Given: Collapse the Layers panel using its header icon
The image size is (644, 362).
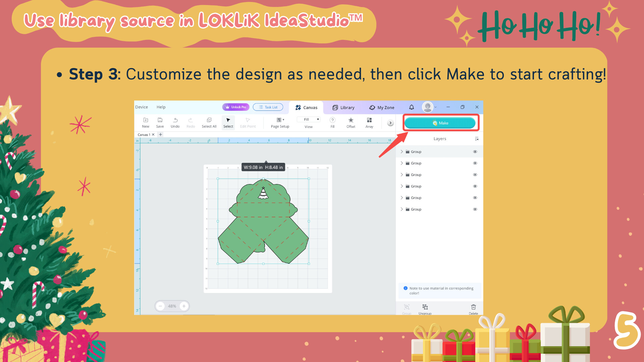Looking at the screenshot, I should [477, 139].
